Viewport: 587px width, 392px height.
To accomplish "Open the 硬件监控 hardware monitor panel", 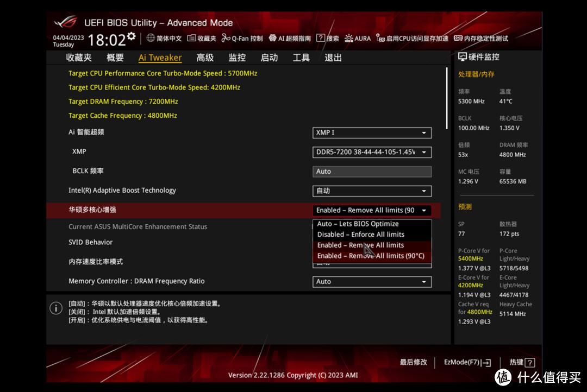I will point(478,56).
